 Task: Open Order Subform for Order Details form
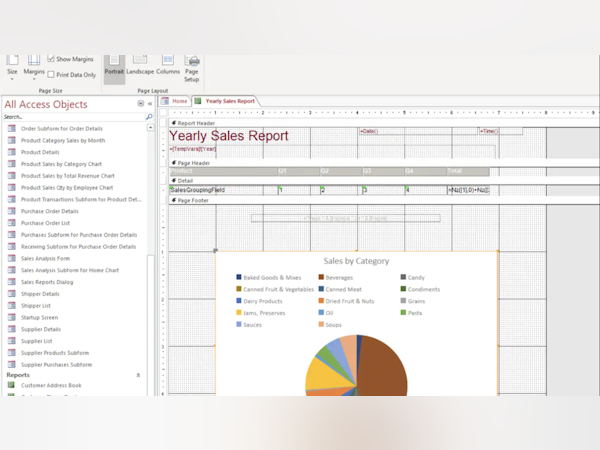62,129
